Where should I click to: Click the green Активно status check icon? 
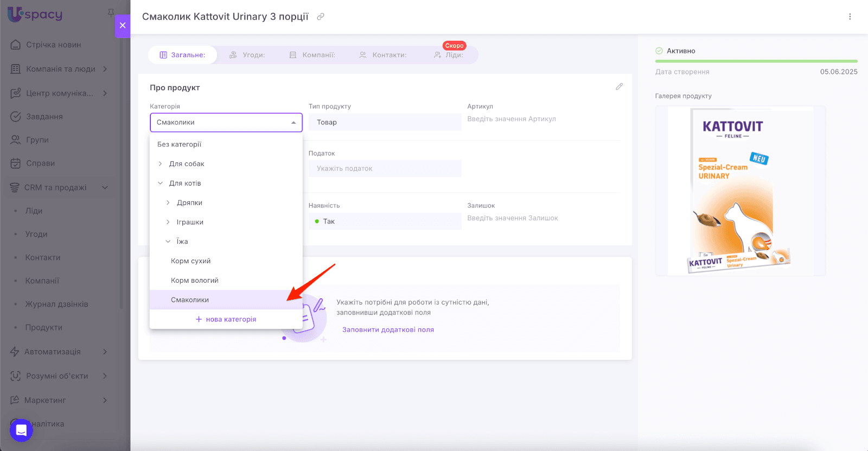(x=659, y=51)
